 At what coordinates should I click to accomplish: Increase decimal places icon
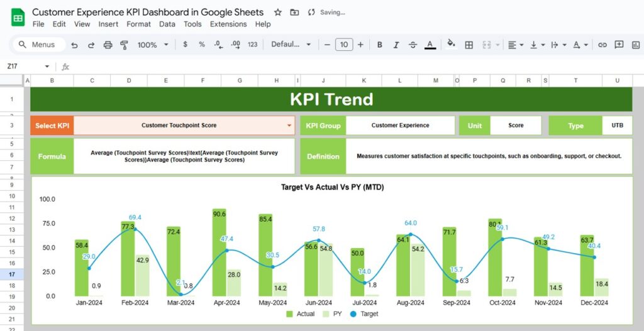[236, 45]
